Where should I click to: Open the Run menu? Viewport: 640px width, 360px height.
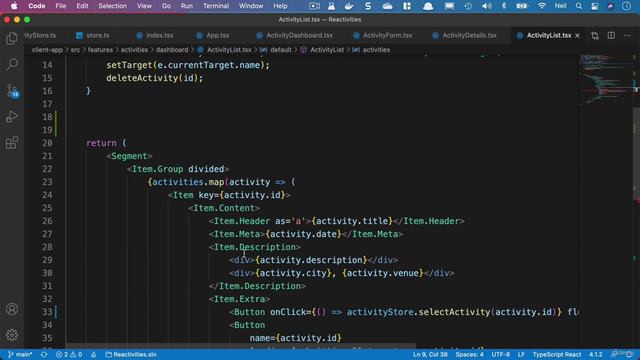[187, 6]
